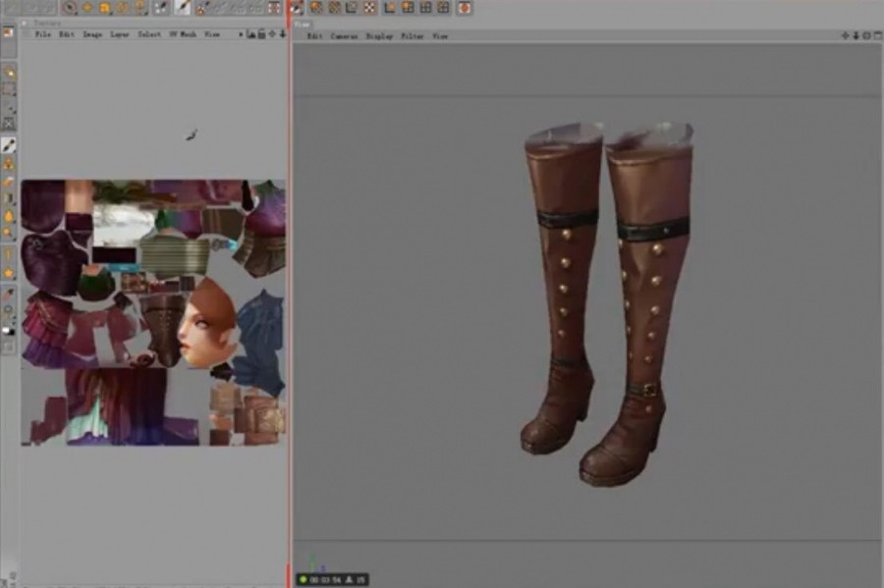Select the Clone Stamp tool below the Brush
The image size is (884, 588).
coord(9,163)
